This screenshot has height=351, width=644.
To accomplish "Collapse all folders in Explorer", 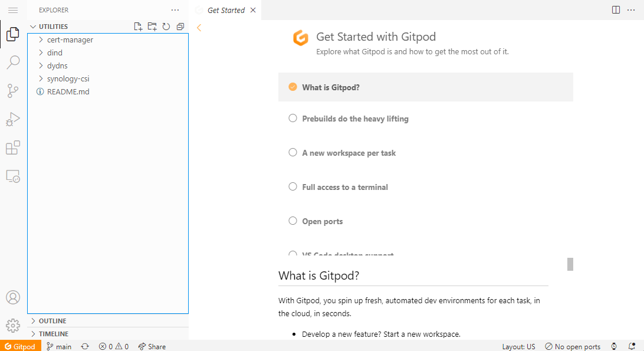I will [180, 27].
